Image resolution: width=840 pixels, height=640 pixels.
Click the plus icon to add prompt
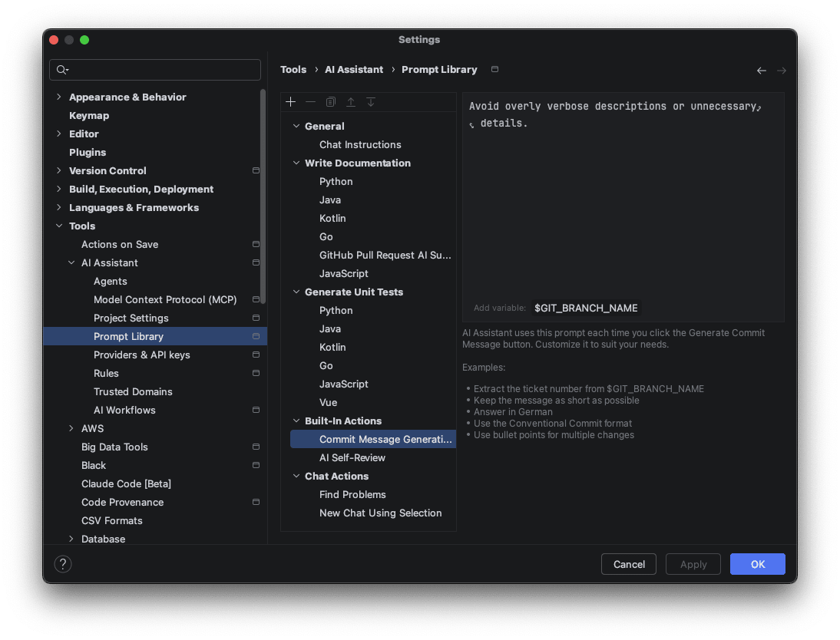pos(290,102)
